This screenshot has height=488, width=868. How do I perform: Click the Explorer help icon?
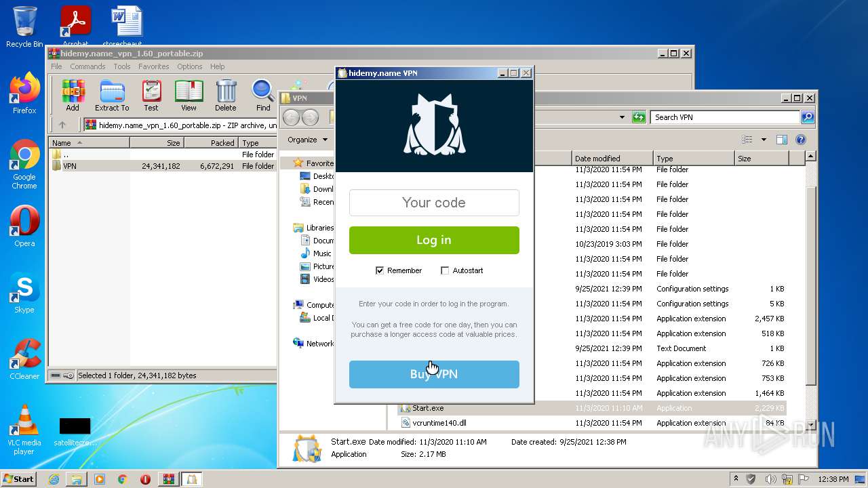[x=800, y=140]
